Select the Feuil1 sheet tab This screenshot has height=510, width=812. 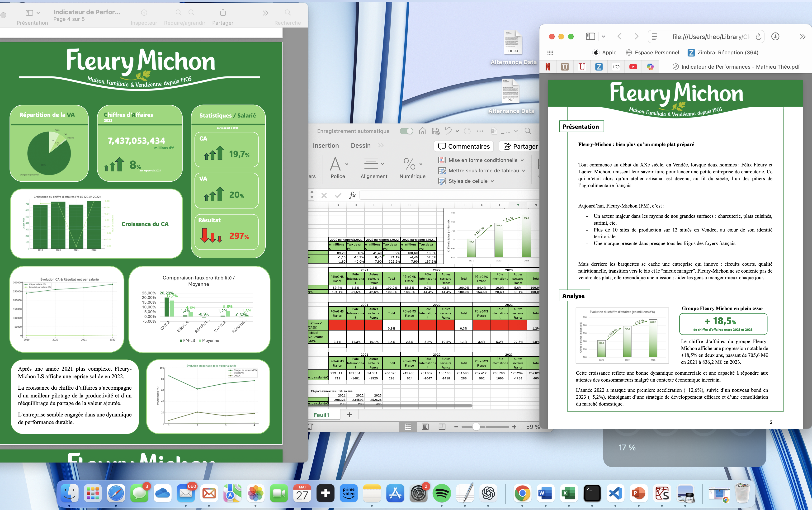pyautogui.click(x=321, y=415)
